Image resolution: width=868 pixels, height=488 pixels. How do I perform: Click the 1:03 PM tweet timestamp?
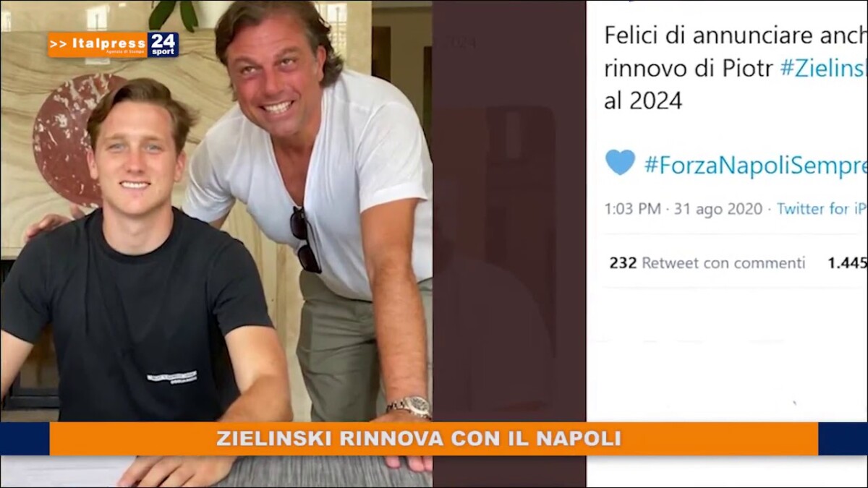click(x=632, y=209)
